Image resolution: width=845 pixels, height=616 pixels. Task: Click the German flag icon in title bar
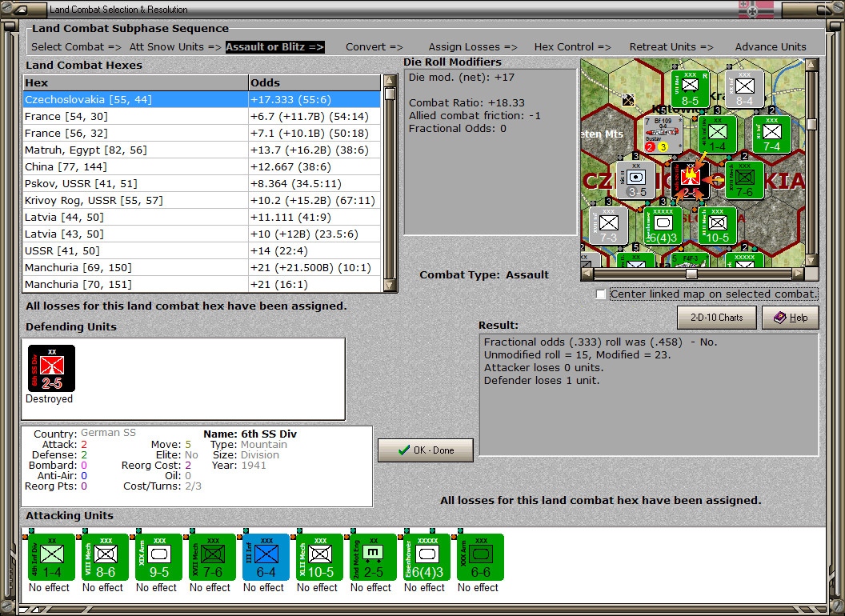pos(755,10)
